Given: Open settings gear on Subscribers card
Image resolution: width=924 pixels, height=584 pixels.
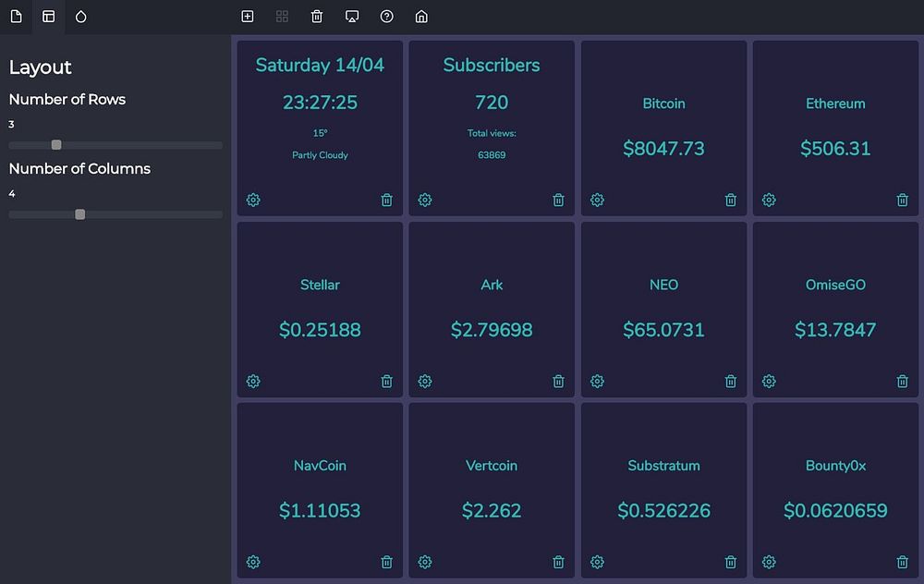Looking at the screenshot, I should click(425, 200).
